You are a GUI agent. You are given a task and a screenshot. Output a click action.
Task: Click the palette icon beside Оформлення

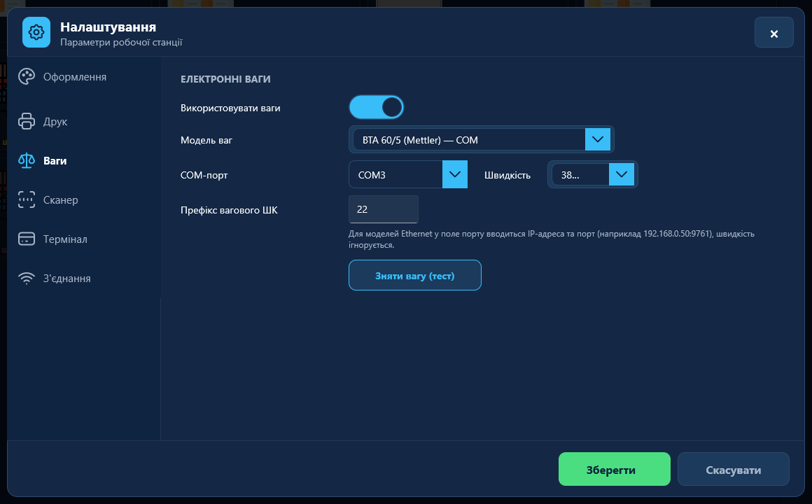(27, 77)
